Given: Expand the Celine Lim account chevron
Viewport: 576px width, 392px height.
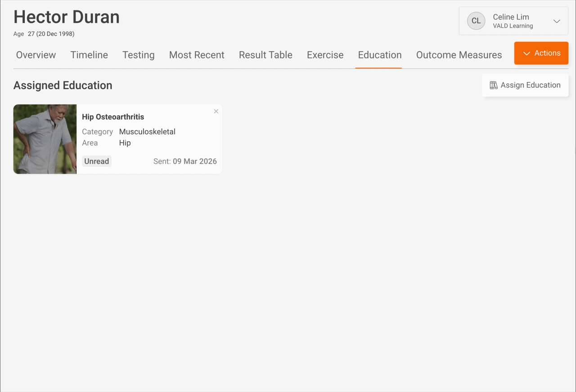Looking at the screenshot, I should 557,21.
